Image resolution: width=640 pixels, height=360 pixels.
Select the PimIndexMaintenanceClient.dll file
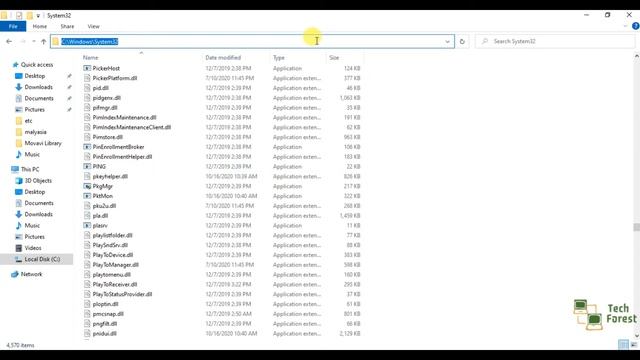pos(132,127)
